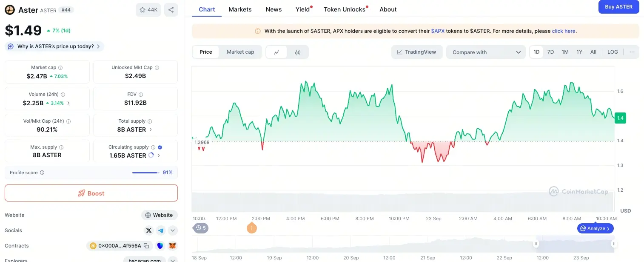Switch to line chart icon

point(276,52)
